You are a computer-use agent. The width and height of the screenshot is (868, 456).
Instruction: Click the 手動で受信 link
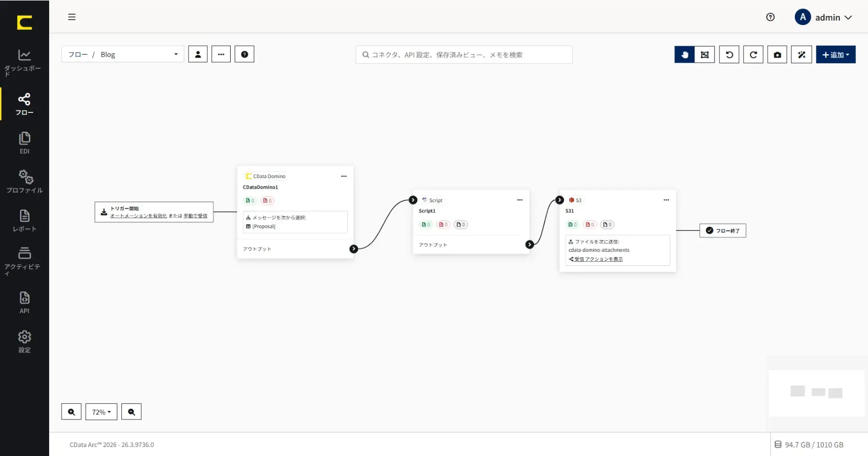click(x=195, y=216)
